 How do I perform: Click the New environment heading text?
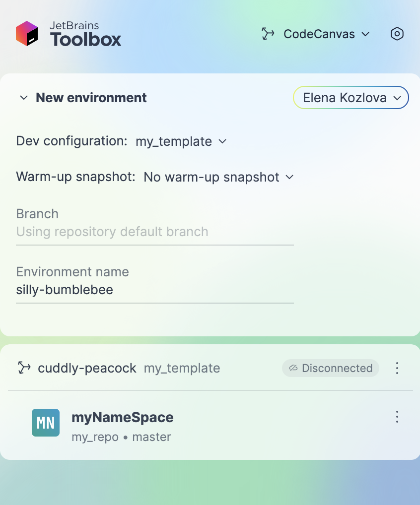(91, 98)
